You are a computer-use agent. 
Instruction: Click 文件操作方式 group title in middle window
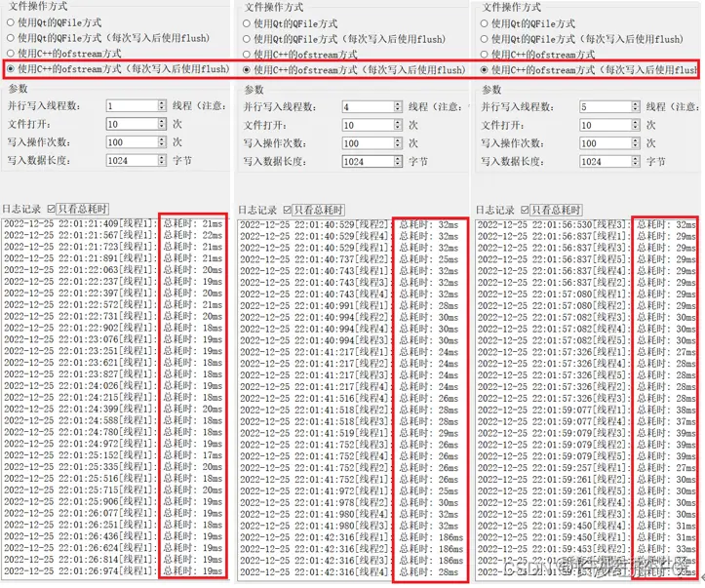tap(274, 7)
